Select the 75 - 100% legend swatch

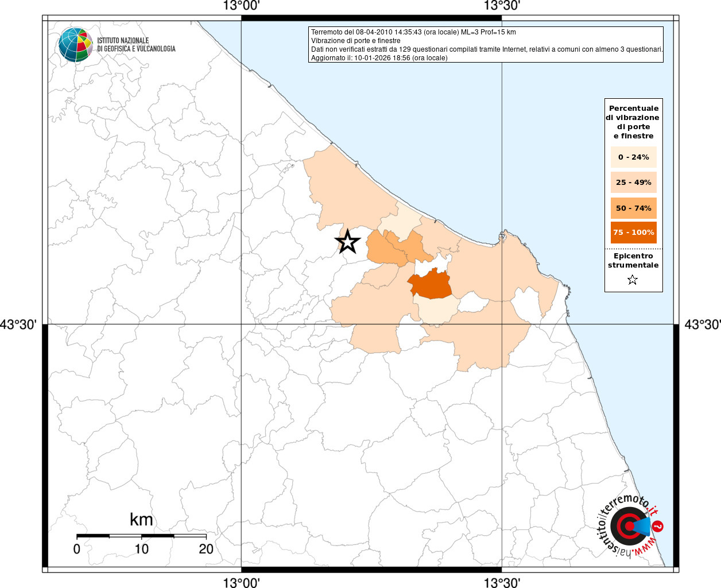(x=633, y=233)
